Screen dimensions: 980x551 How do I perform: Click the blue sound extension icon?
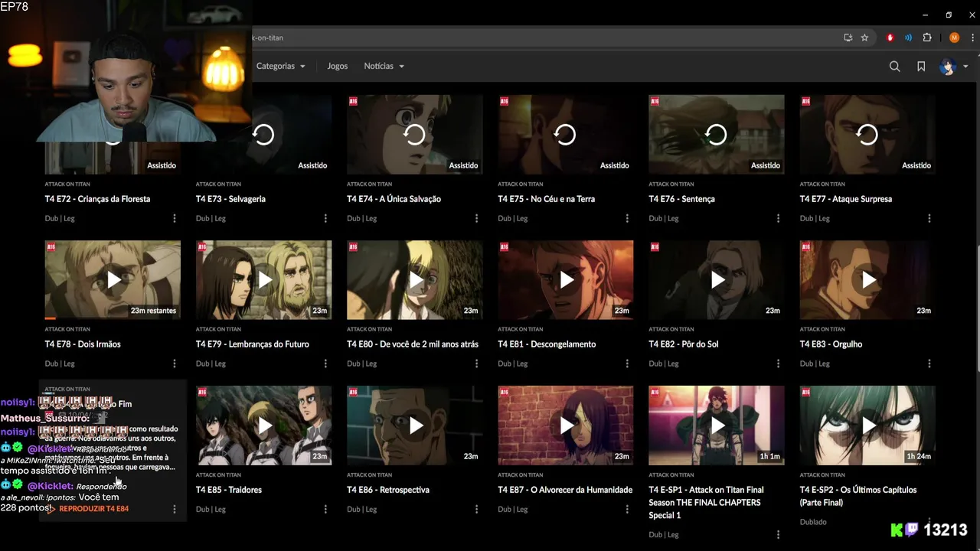pos(908,37)
